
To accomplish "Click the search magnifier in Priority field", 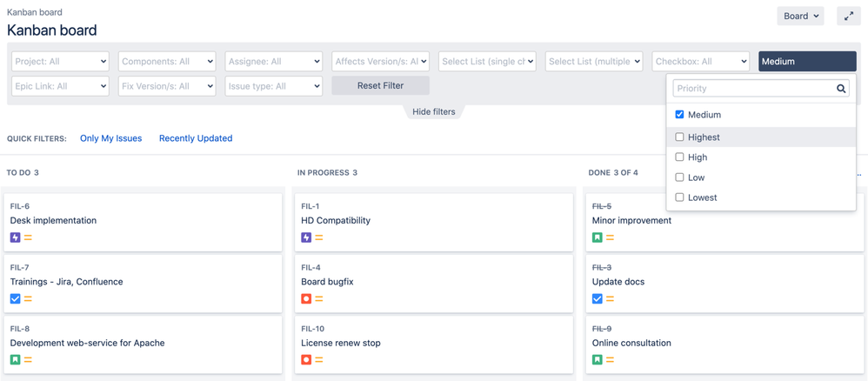I will (841, 88).
